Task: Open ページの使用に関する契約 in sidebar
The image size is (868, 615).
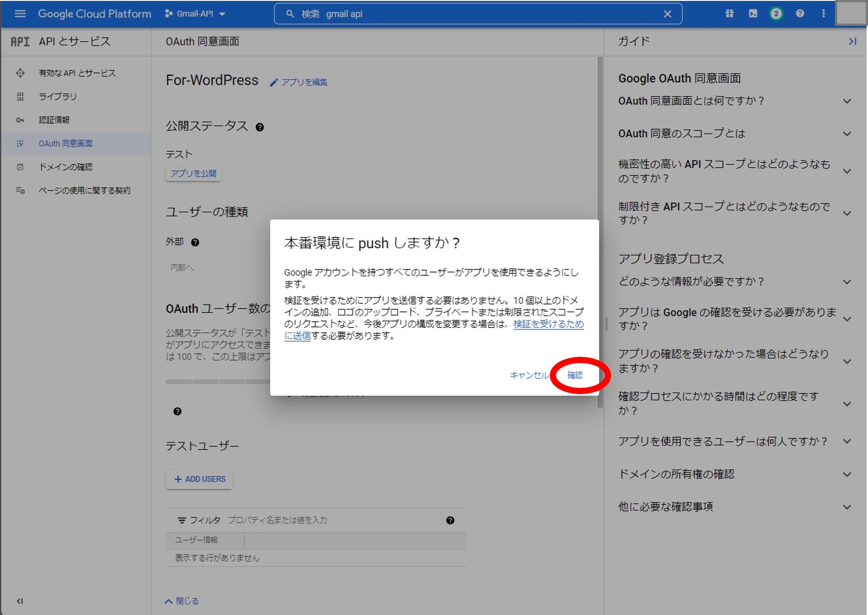Action: 84,191
